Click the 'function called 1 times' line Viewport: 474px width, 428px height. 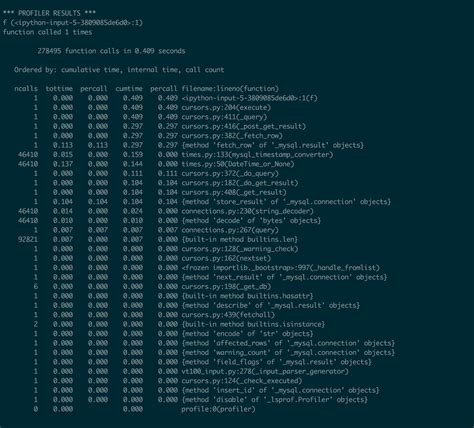pyautogui.click(x=47, y=32)
